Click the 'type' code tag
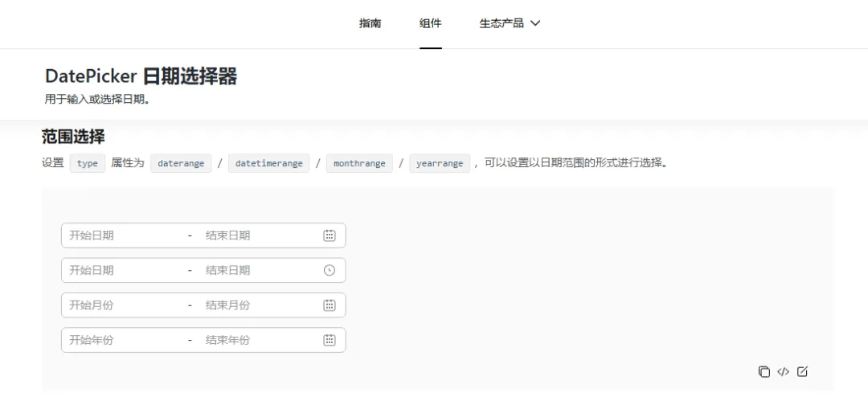 click(x=88, y=164)
